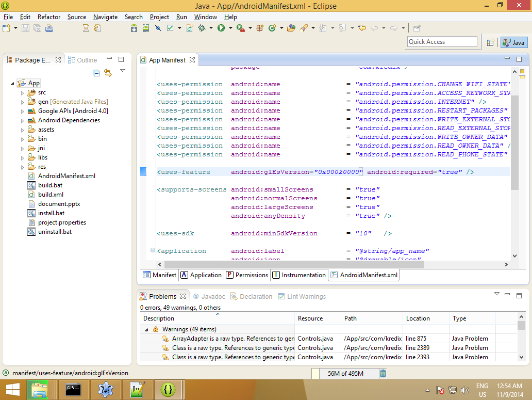
Task: Click Collapse All in Package Explorer
Action: point(96,73)
